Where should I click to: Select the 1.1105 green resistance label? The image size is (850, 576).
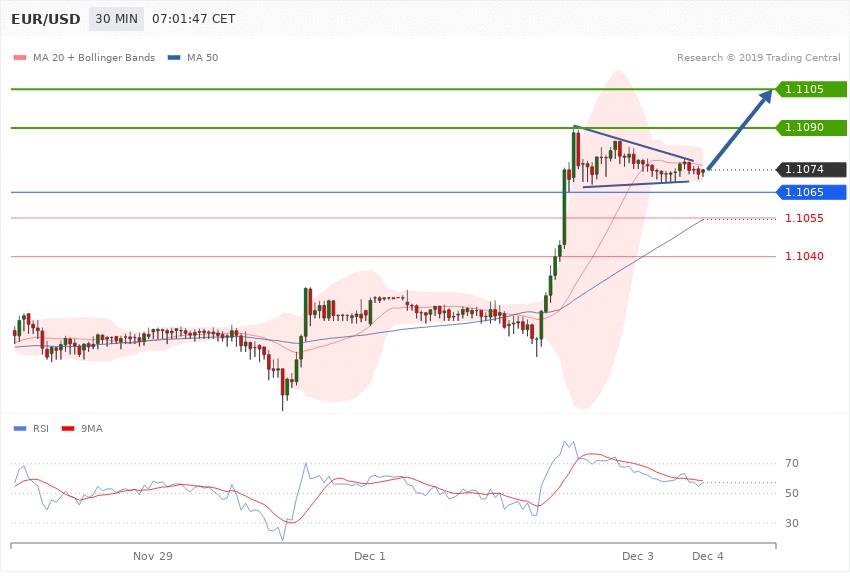click(804, 89)
